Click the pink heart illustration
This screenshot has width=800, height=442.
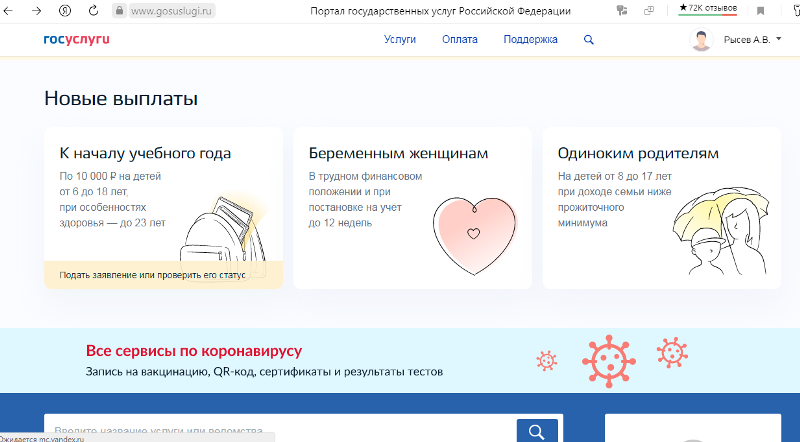pos(474,236)
